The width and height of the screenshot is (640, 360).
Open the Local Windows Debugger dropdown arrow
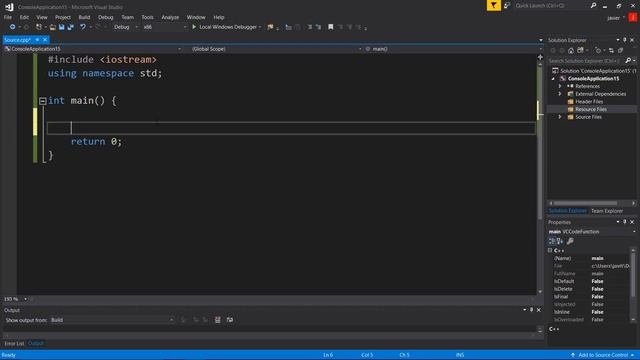[260, 27]
